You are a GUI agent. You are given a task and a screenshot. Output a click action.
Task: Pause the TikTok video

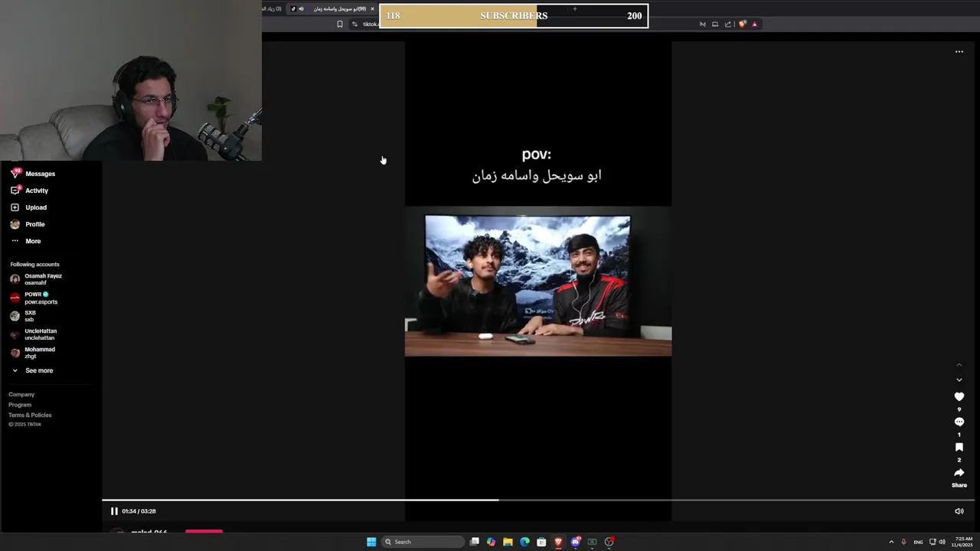(x=114, y=511)
